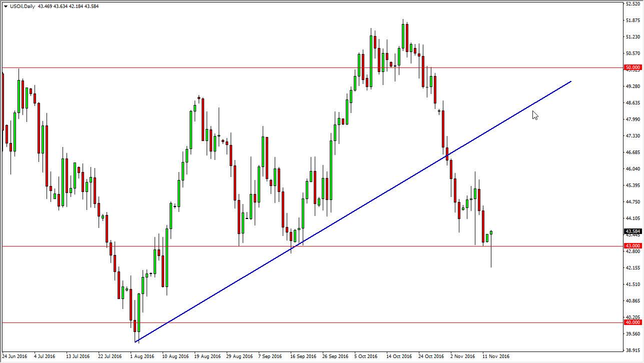Click the USOil,Daily chart title
Screen dimensions: 644x363
(22, 6)
